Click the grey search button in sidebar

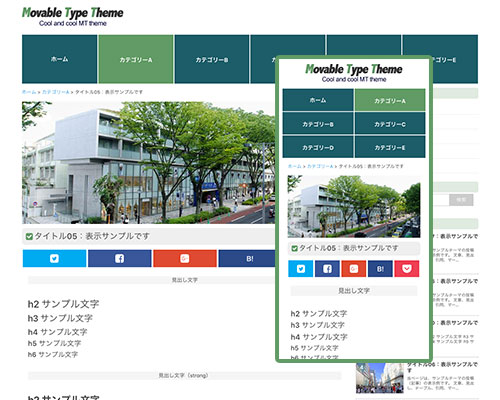point(461,200)
